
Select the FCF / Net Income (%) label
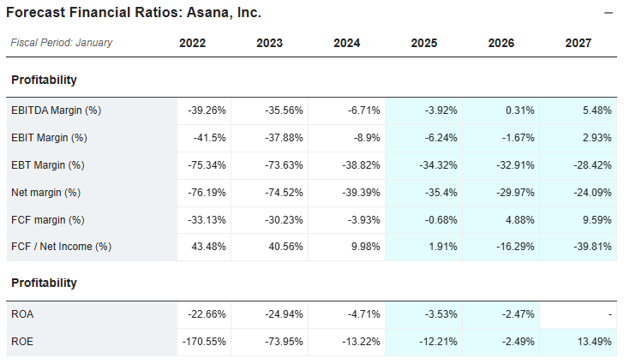pyautogui.click(x=62, y=248)
